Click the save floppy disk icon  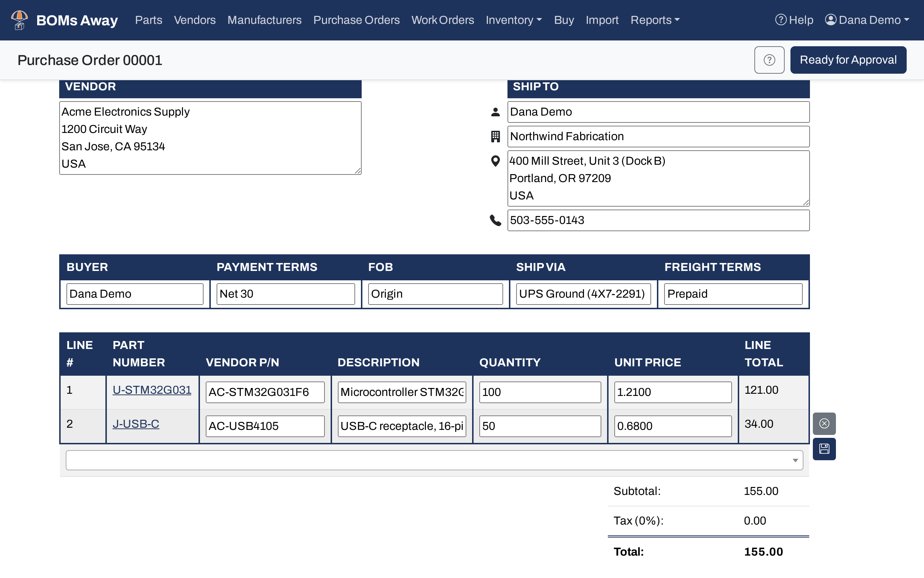(824, 449)
